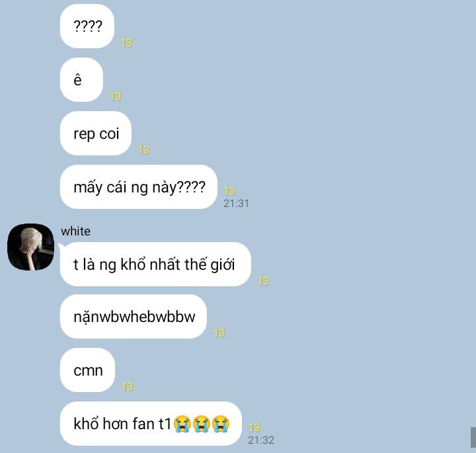Screen dimensions: 476x453
Task: Click the 21:31 timestamp
Action: [236, 204]
